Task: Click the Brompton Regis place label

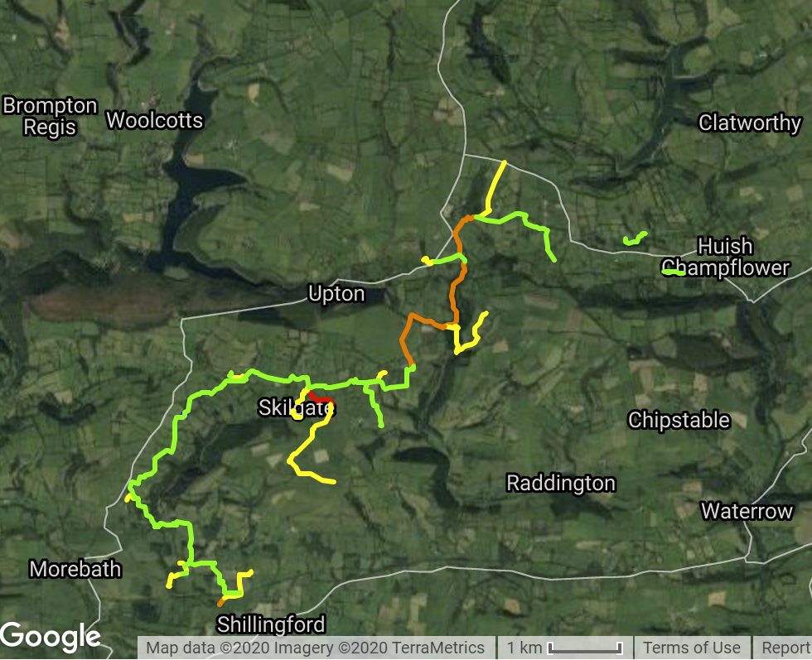Action: (51, 117)
